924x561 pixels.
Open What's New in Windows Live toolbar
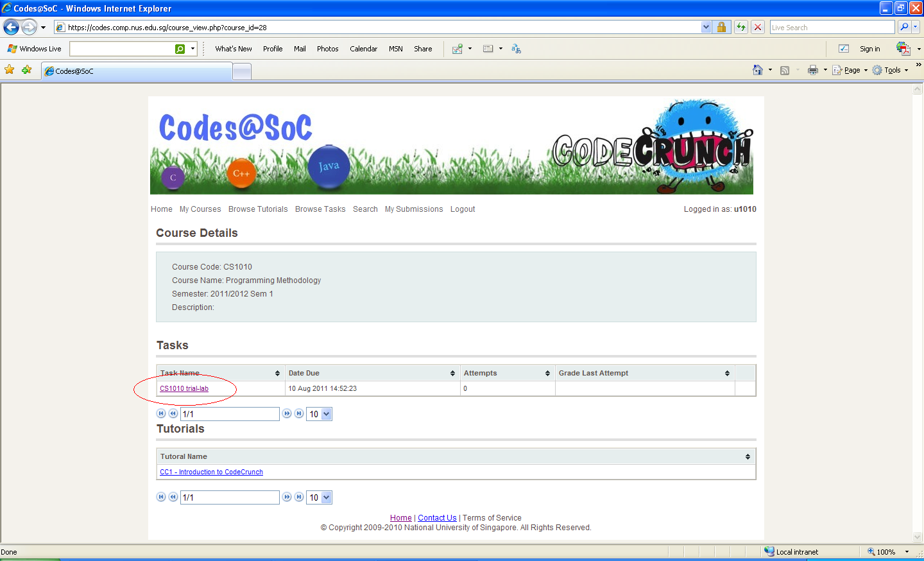(x=234, y=49)
